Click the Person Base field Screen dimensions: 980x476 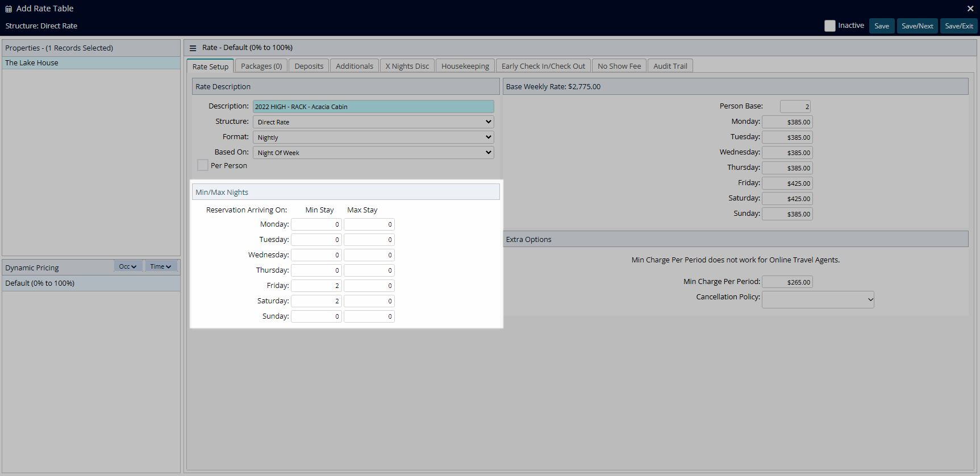point(795,107)
